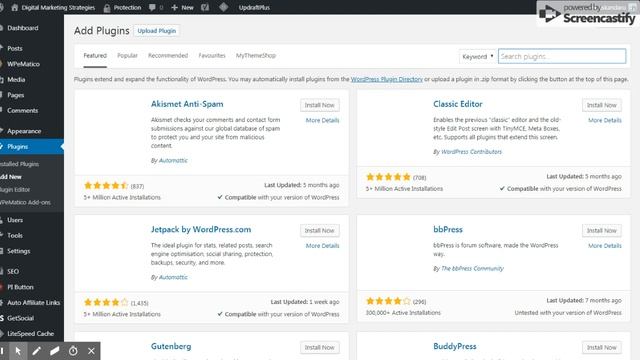Click the plus New icon in admin bar
The height and width of the screenshot is (360, 640).
click(x=174, y=7)
